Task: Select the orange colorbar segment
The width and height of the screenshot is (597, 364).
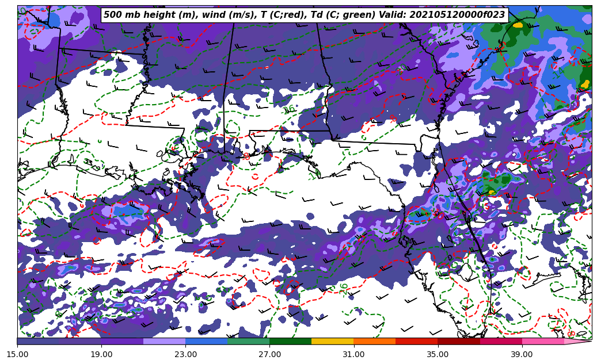Action: (374, 341)
